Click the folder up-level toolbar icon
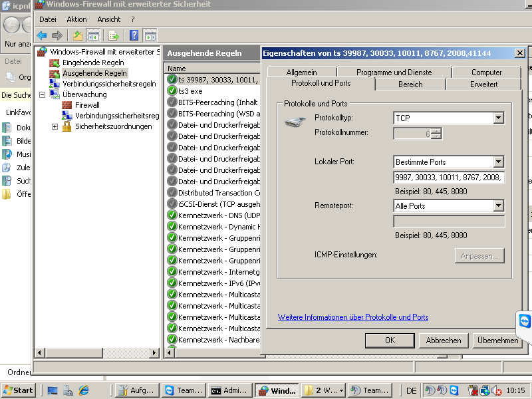Viewport: 532px width, 399px height. tap(78, 35)
